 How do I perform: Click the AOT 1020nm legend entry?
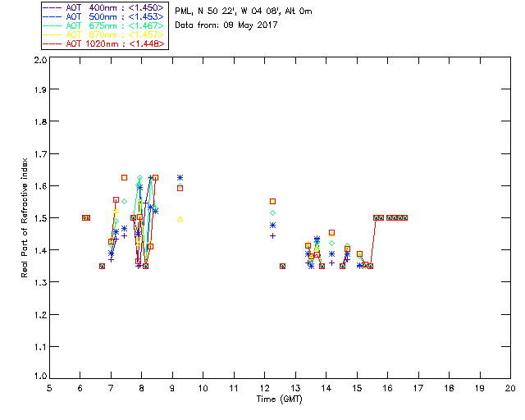[103, 43]
